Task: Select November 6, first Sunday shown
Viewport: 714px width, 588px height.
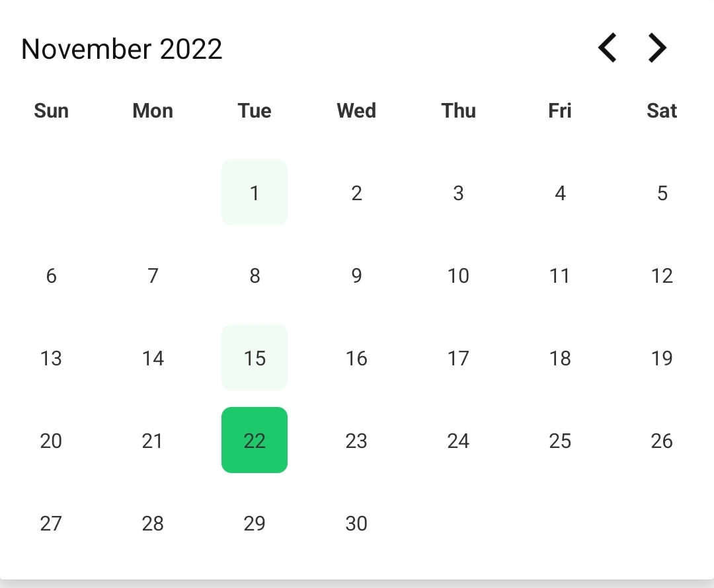Action: pyautogui.click(x=51, y=276)
